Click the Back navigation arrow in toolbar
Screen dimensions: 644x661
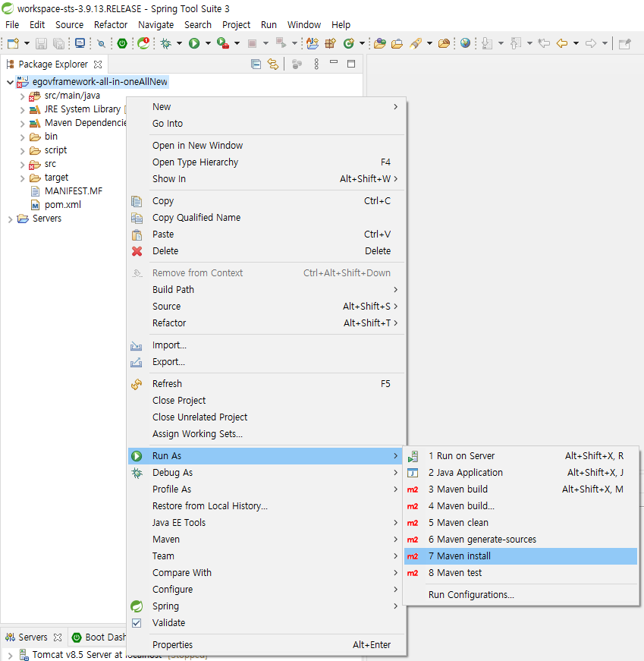click(x=562, y=43)
